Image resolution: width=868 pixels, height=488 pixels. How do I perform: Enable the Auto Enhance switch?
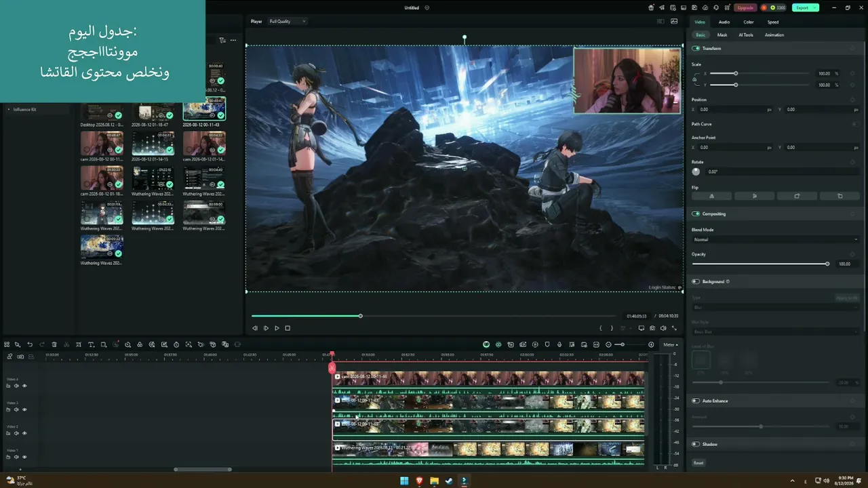[x=696, y=401]
